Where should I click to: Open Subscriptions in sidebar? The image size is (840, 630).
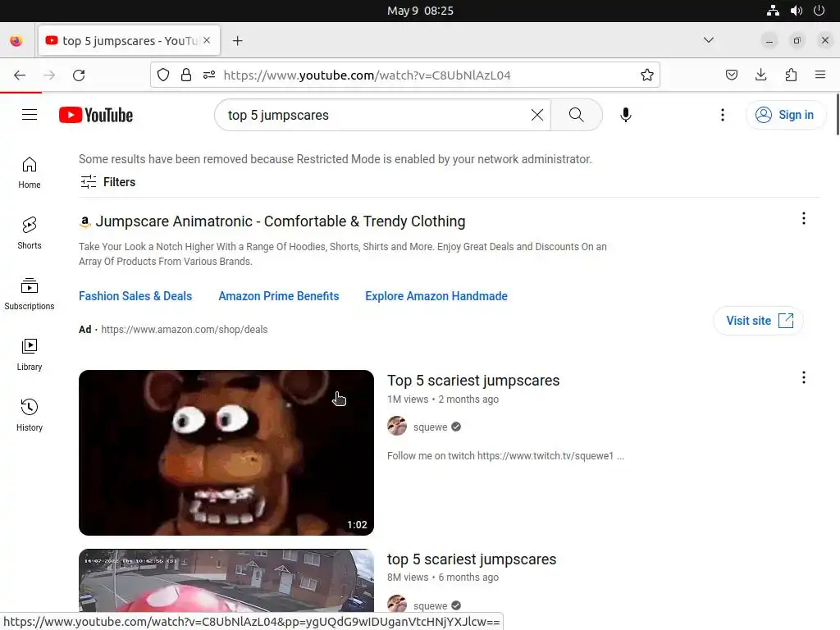tap(30, 294)
